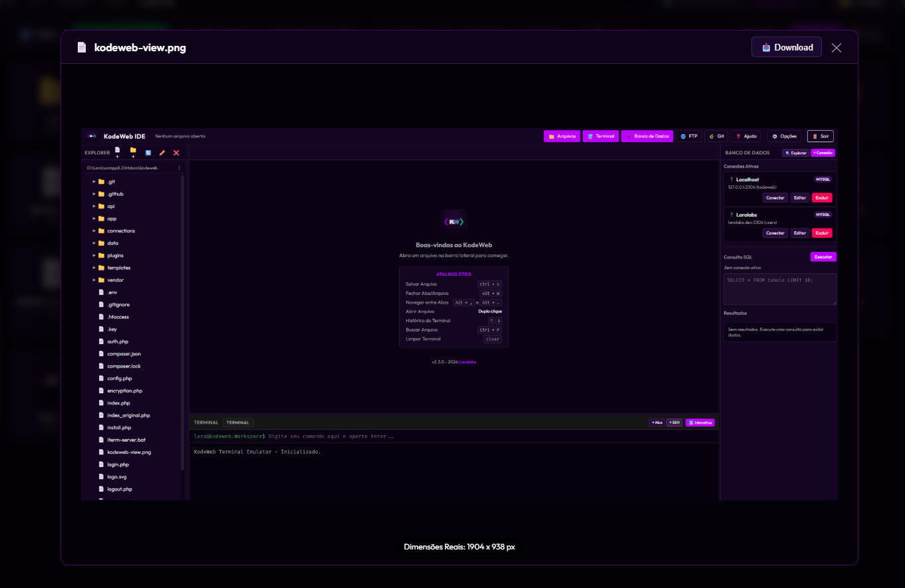This screenshot has height=588, width=905.
Task: Click the folder icon beside plugins
Action: [101, 255]
